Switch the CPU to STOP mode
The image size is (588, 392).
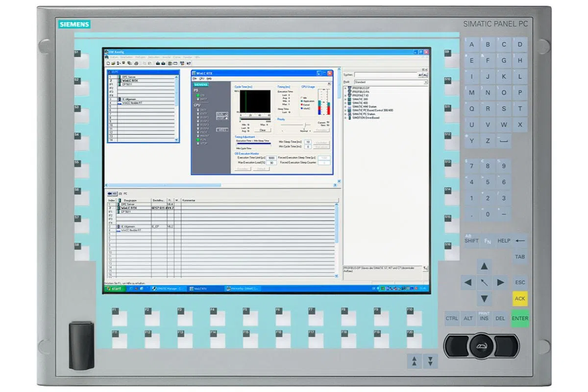pos(221,118)
